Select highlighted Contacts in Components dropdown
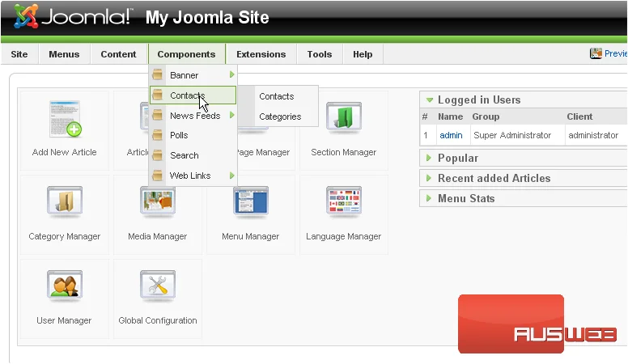628x364 pixels. click(193, 95)
